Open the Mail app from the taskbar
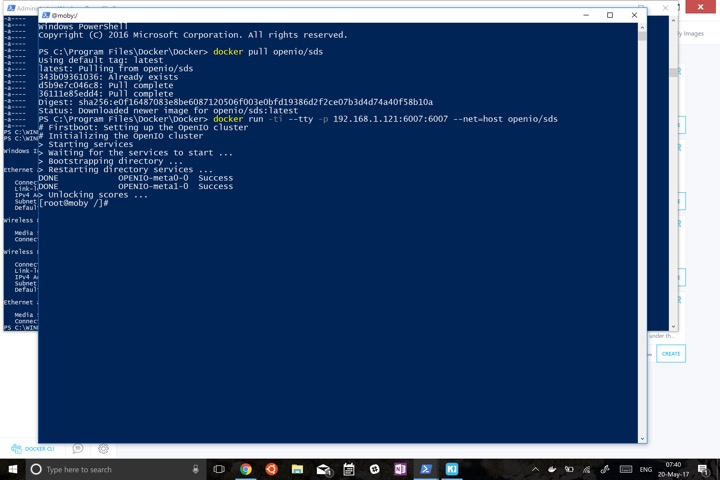 coord(323,469)
